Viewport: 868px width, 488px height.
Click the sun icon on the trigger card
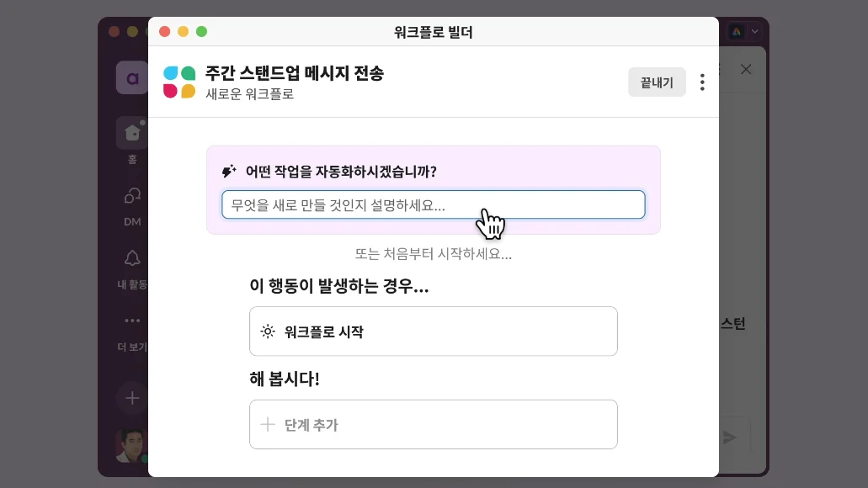click(x=268, y=332)
